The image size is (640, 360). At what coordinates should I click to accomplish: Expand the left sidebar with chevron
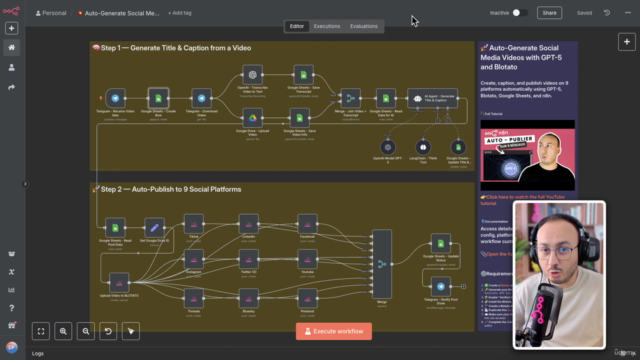tap(25, 184)
